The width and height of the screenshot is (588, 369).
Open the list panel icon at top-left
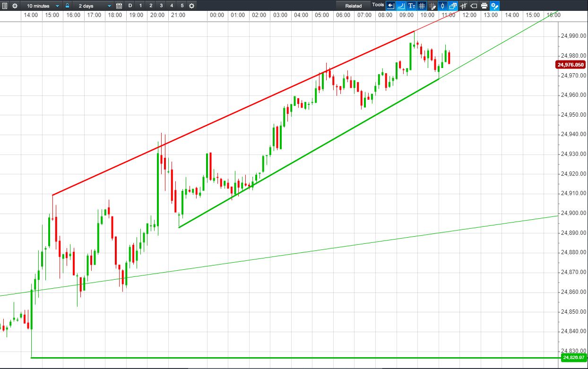pos(5,6)
